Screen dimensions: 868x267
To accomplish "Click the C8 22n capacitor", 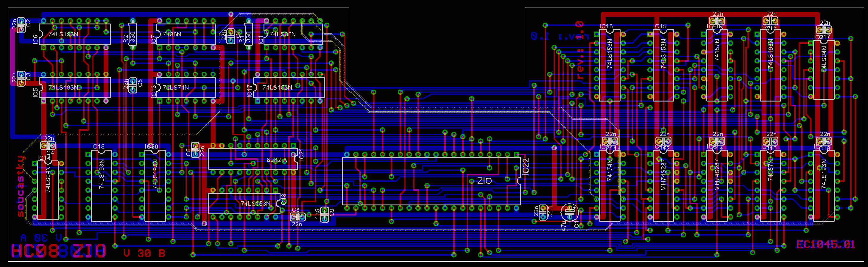I will pyautogui.click(x=297, y=216).
